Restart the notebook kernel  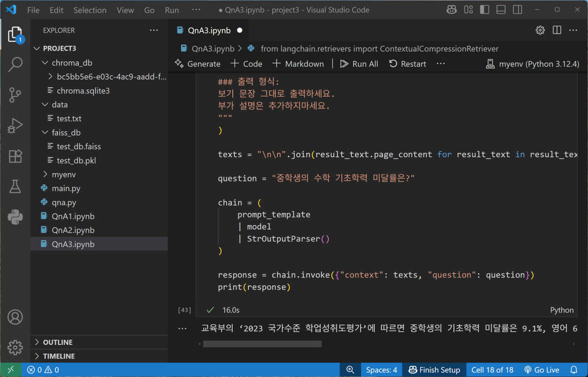point(407,64)
